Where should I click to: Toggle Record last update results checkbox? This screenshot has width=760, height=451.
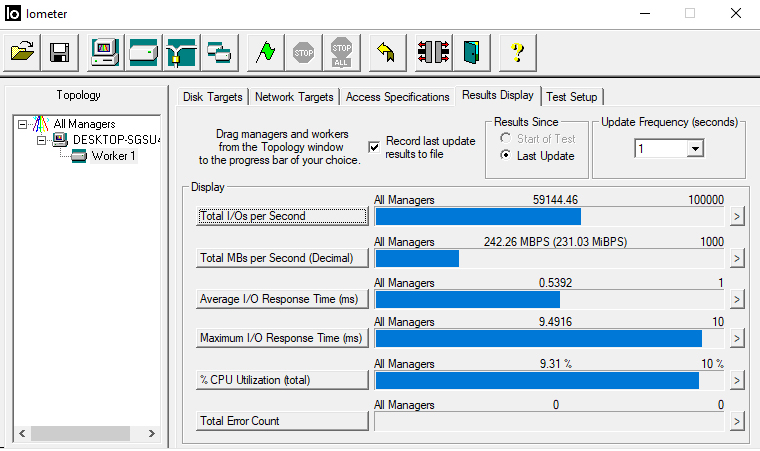click(375, 146)
